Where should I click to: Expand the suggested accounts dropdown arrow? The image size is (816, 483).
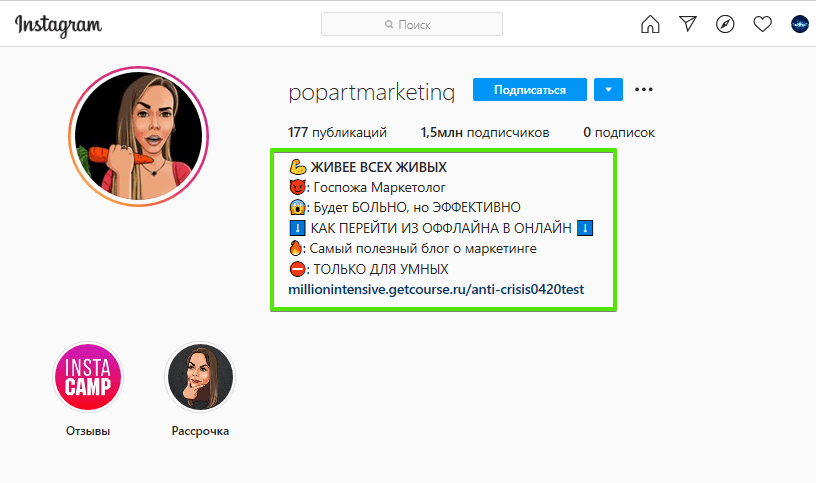[x=608, y=90]
